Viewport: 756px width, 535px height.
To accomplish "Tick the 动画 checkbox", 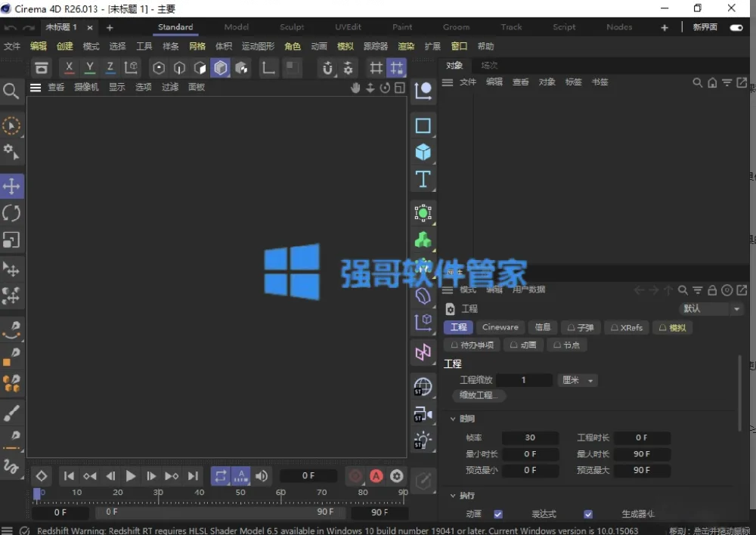I will [x=498, y=515].
